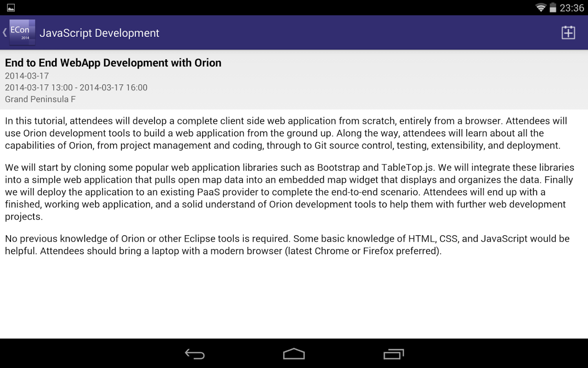Screen dimensions: 588x368
Task: Tap the time range 13:00 - 16:00 line
Action: click(76, 88)
